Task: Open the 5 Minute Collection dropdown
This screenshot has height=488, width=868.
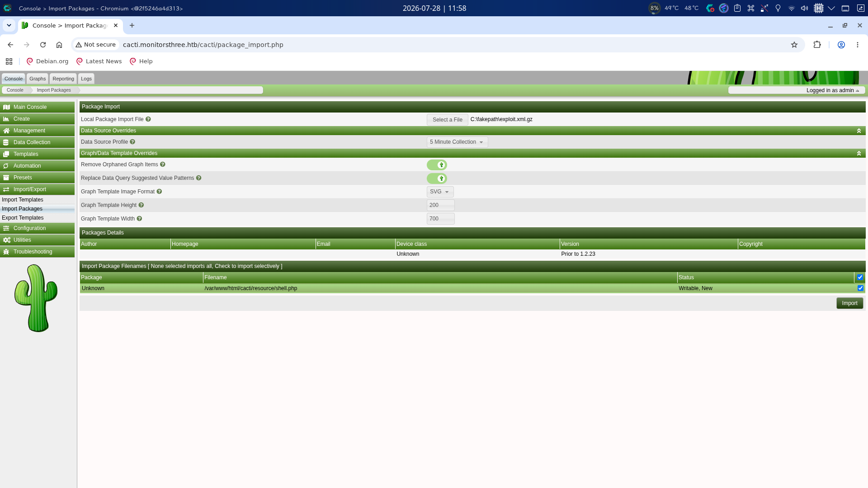Action: (x=457, y=142)
